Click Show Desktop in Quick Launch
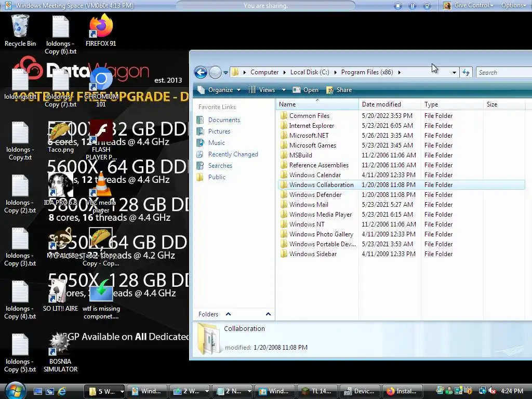The height and width of the screenshot is (399, 532). 37,391
